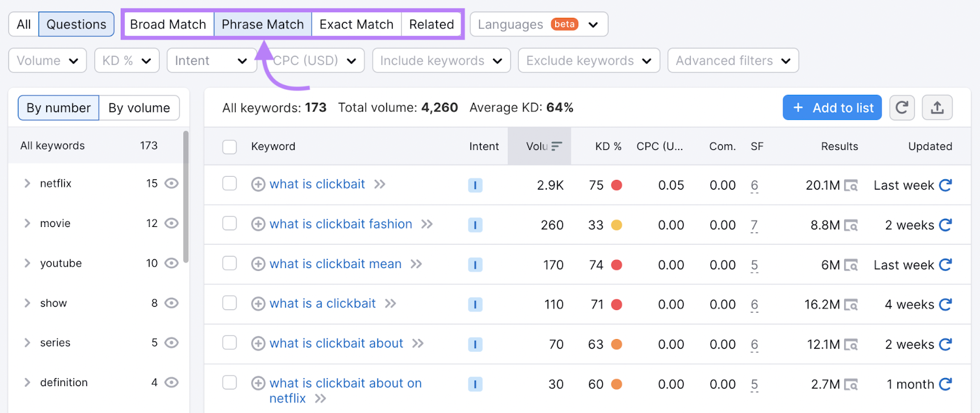Click Intent badge for 'what is clickbait about'
Viewport: 980px width, 413px height.
[475, 344]
